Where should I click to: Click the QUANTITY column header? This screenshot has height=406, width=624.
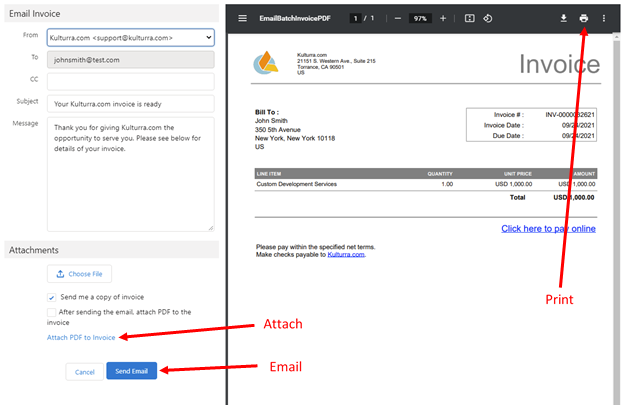pyautogui.click(x=440, y=174)
